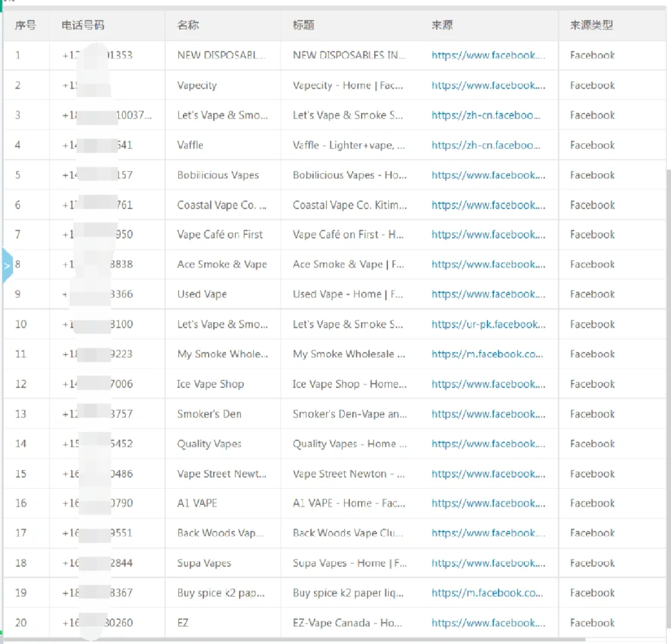Screen dimensions: 671x644
Task: Select name cell 'Supa Vapes'
Action: click(x=204, y=563)
